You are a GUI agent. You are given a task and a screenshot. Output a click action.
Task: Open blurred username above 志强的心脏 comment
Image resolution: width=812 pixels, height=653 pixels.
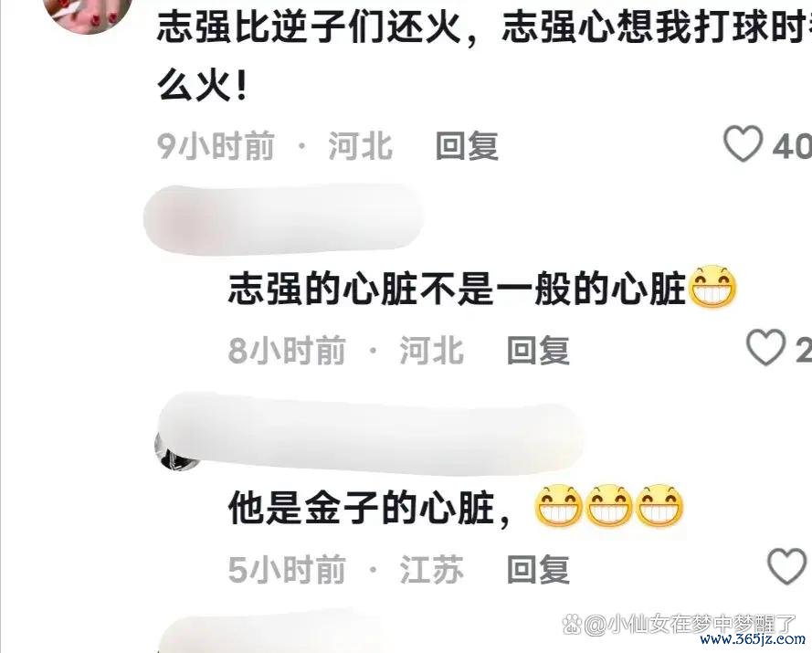coord(284,219)
